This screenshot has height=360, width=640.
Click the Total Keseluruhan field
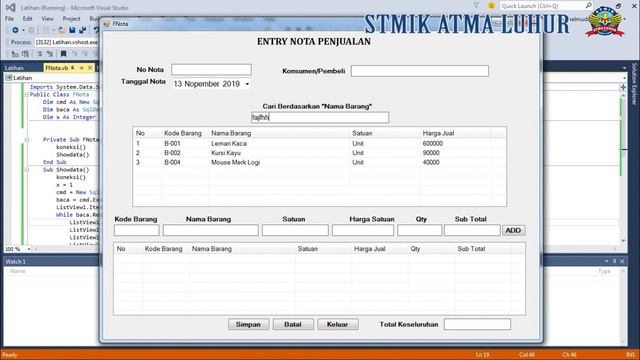[x=477, y=324]
